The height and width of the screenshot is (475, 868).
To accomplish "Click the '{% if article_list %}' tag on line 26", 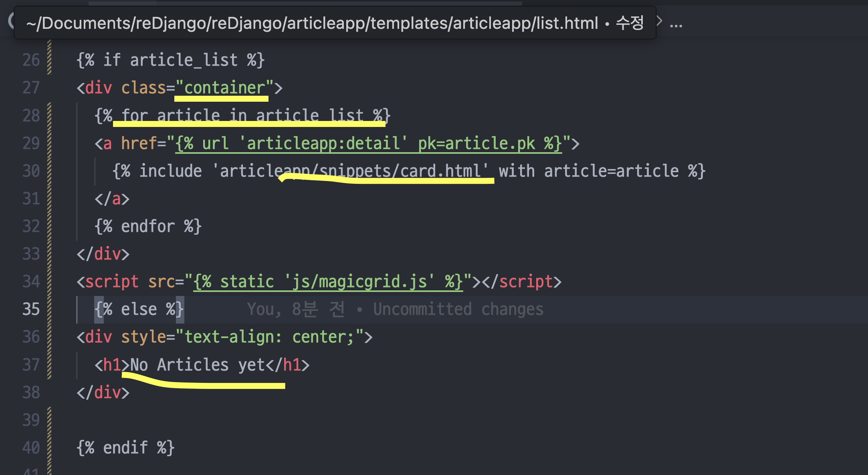I will 170,60.
